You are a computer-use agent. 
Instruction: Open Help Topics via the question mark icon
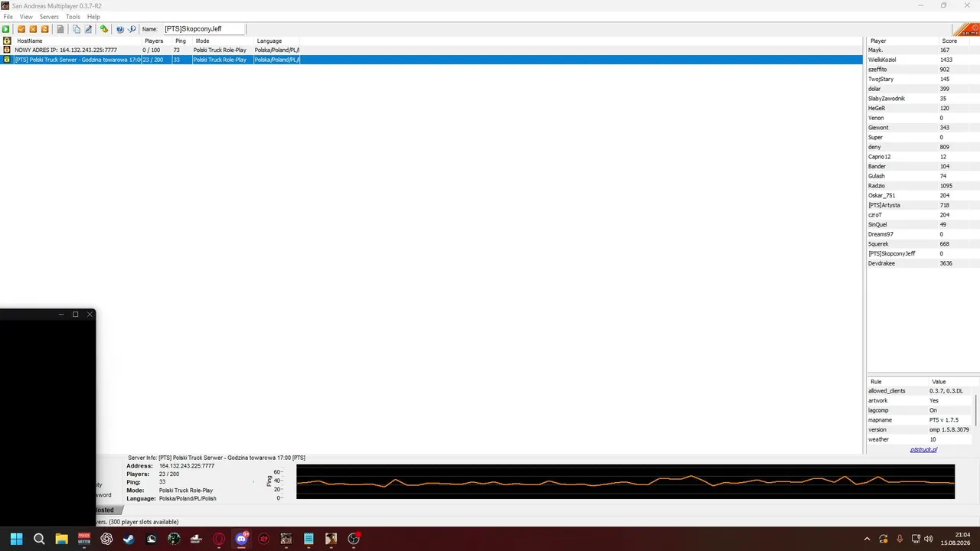120,29
